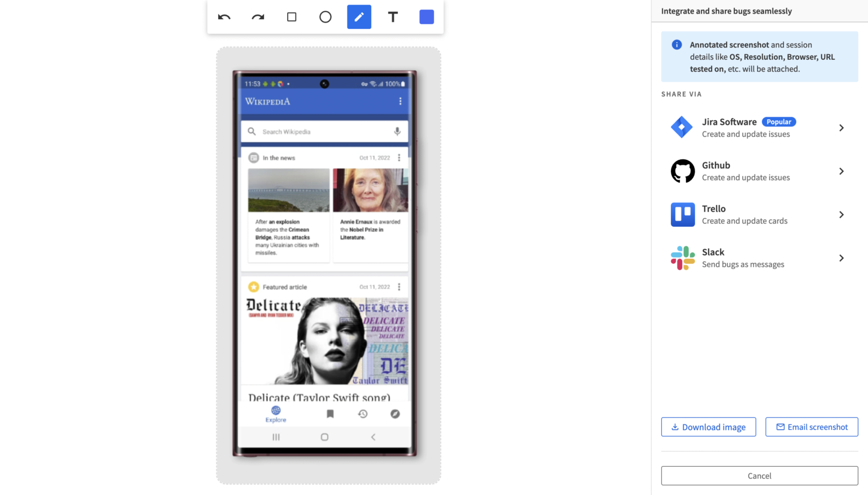Screen dimensions: 868x495
Task: Choose Trello Create and update cards
Action: click(744, 215)
